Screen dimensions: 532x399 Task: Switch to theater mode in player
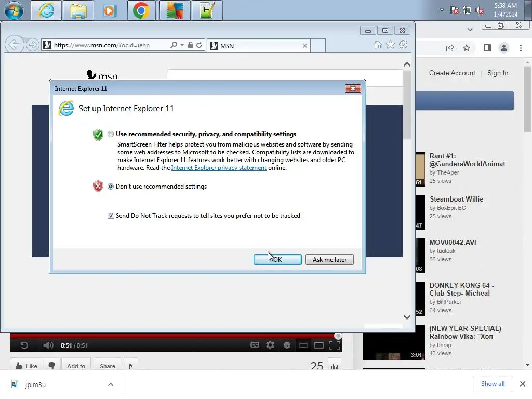318,345
